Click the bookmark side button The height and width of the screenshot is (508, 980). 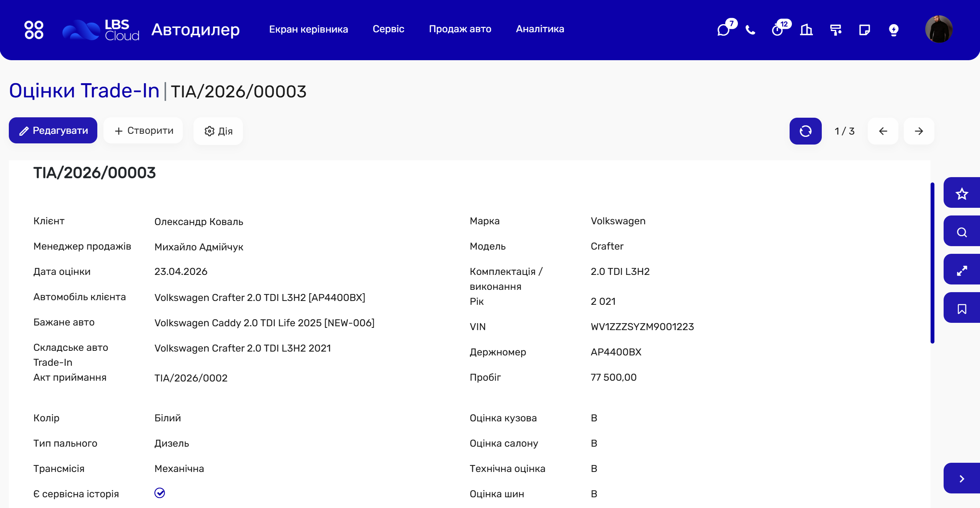[x=962, y=307]
